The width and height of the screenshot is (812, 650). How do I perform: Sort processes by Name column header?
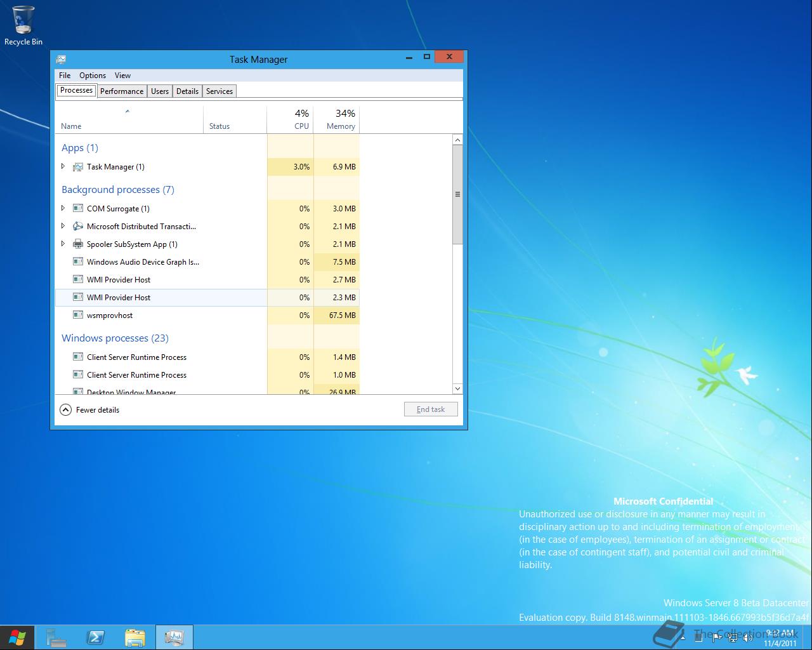point(129,119)
